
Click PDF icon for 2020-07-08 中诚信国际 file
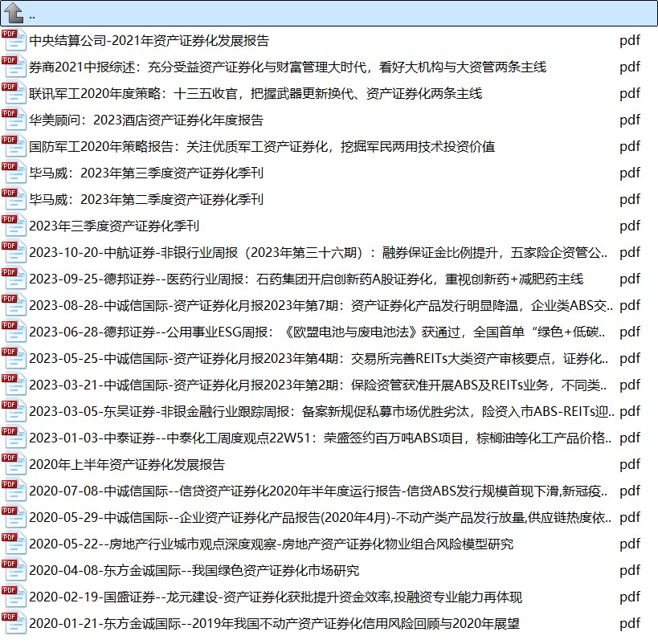click(x=14, y=491)
